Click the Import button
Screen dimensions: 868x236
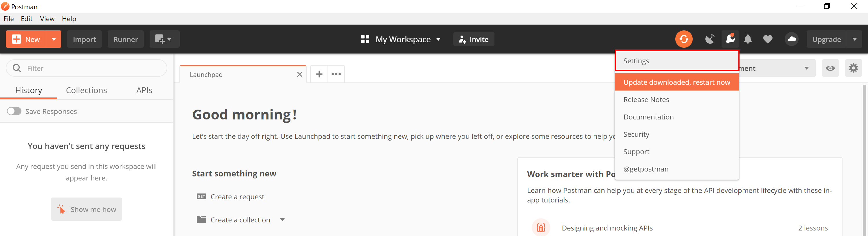[84, 39]
